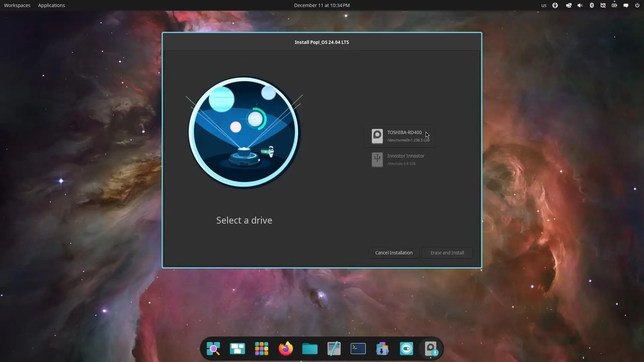Open the Workspaces overview

[x=17, y=5]
